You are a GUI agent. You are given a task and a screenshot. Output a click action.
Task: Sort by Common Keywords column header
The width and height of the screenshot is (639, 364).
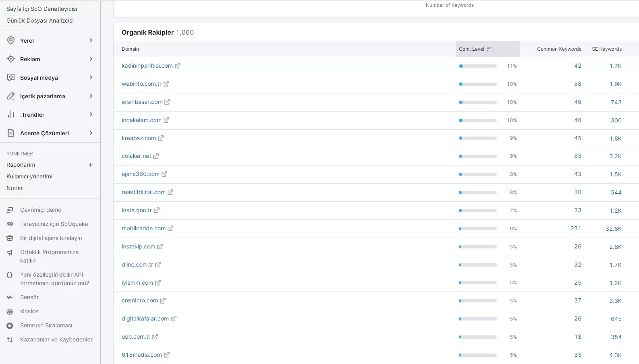click(x=559, y=49)
